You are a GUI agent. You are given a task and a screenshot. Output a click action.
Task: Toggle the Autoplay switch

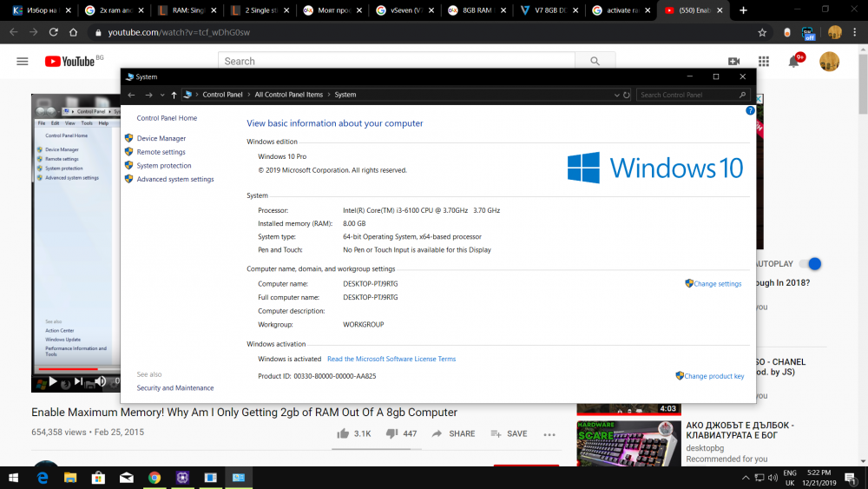click(x=810, y=264)
